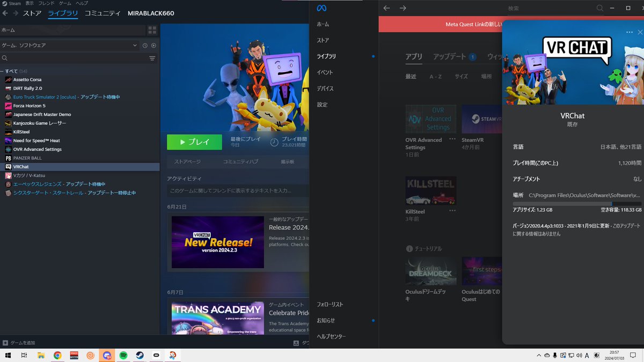Select ライブラリ tab in Steam
The height and width of the screenshot is (362, 644).
(x=63, y=13)
